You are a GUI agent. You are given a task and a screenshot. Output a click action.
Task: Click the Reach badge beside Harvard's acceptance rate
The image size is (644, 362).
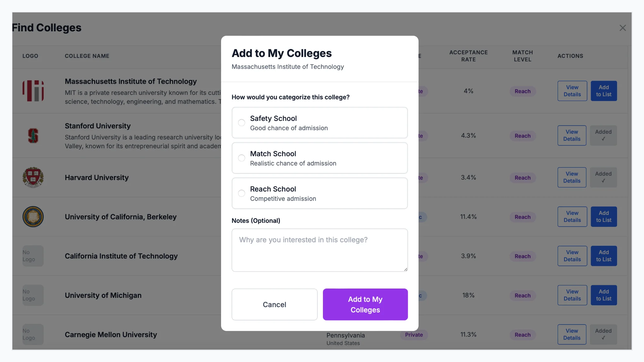pos(522,178)
